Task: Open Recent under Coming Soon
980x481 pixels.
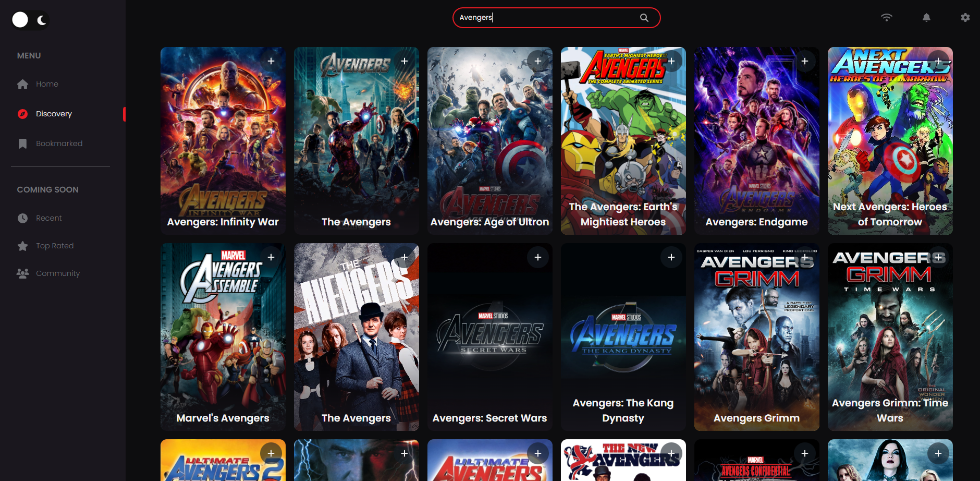Action: click(48, 218)
